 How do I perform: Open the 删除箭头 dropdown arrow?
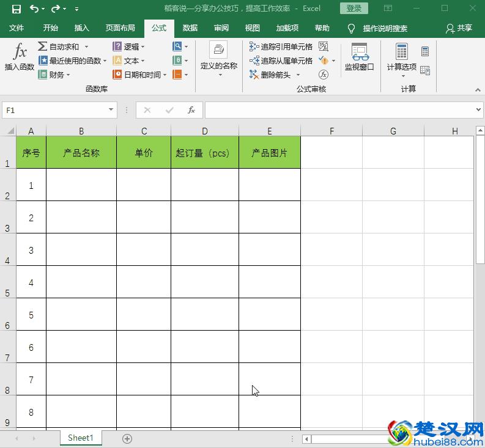(x=298, y=75)
